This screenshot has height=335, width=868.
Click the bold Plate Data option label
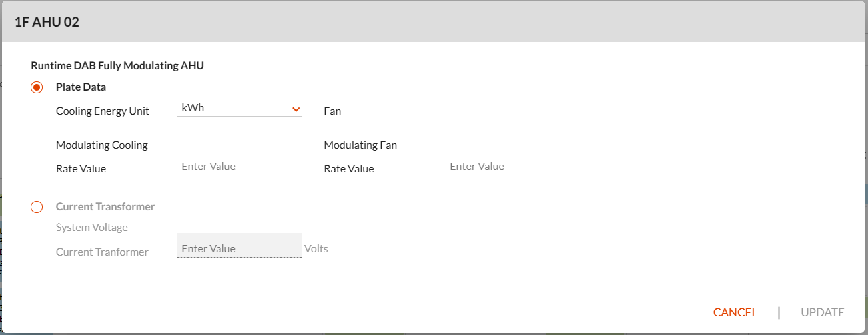coord(81,87)
